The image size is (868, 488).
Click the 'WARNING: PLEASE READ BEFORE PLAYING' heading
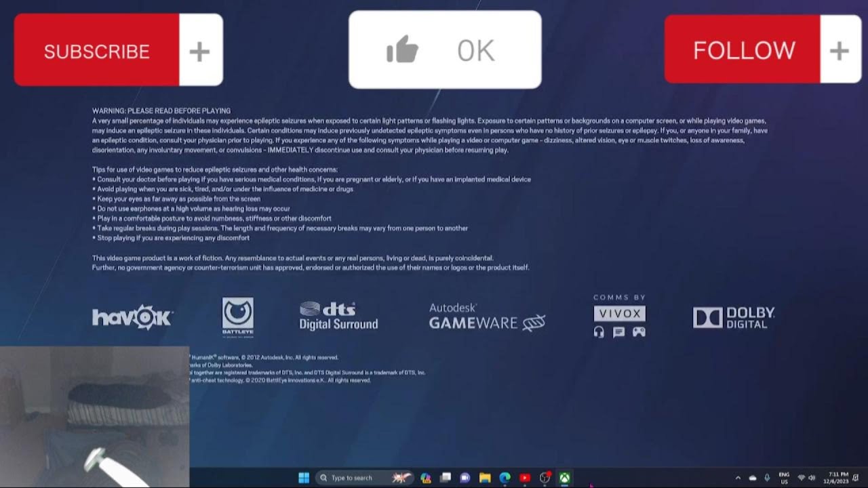(x=161, y=110)
